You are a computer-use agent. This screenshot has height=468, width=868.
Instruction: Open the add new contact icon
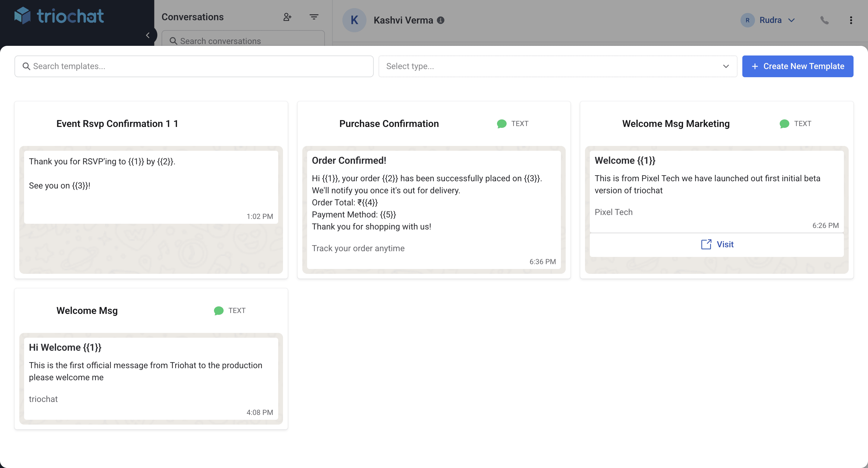coord(288,17)
